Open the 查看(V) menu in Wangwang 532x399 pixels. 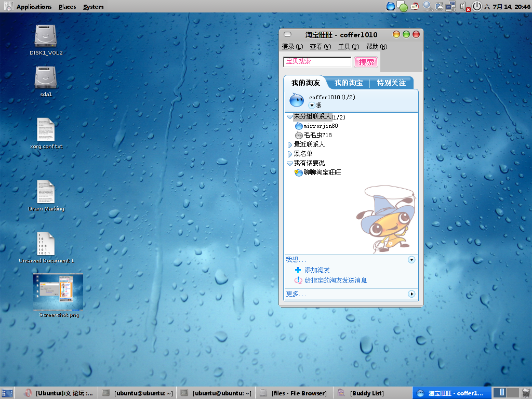pyautogui.click(x=320, y=46)
